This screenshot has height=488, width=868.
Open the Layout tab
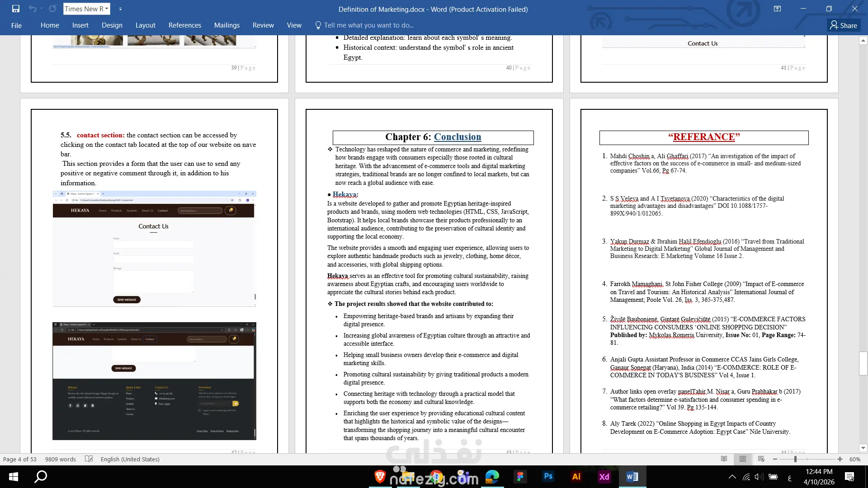pyautogui.click(x=145, y=25)
